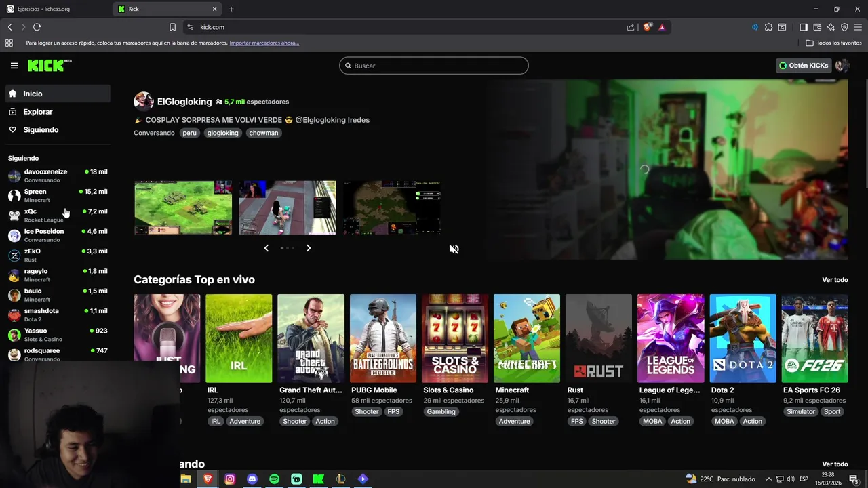Screen dimensions: 868x488
Task: Open the browser extensions puzzle icon
Action: click(x=768, y=27)
